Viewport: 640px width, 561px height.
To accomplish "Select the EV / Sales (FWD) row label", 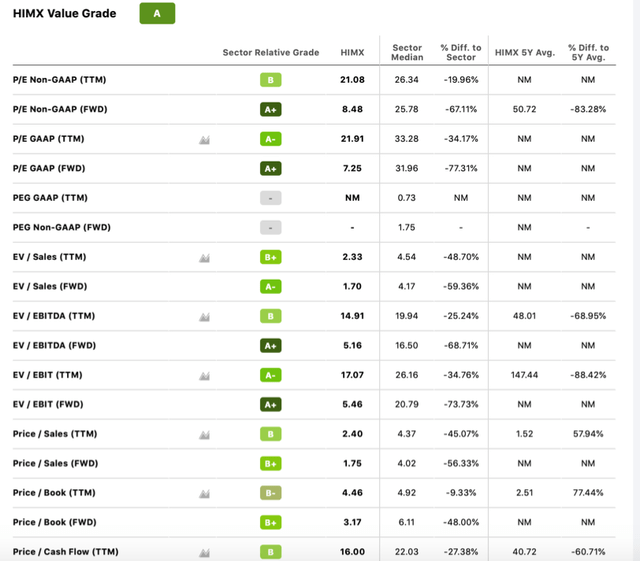I will pyautogui.click(x=50, y=287).
